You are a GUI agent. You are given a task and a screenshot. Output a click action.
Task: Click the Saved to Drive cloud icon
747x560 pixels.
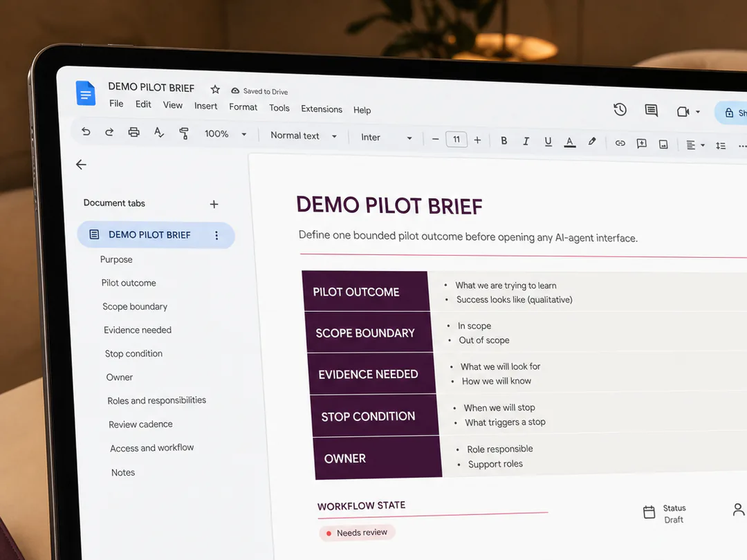(235, 91)
